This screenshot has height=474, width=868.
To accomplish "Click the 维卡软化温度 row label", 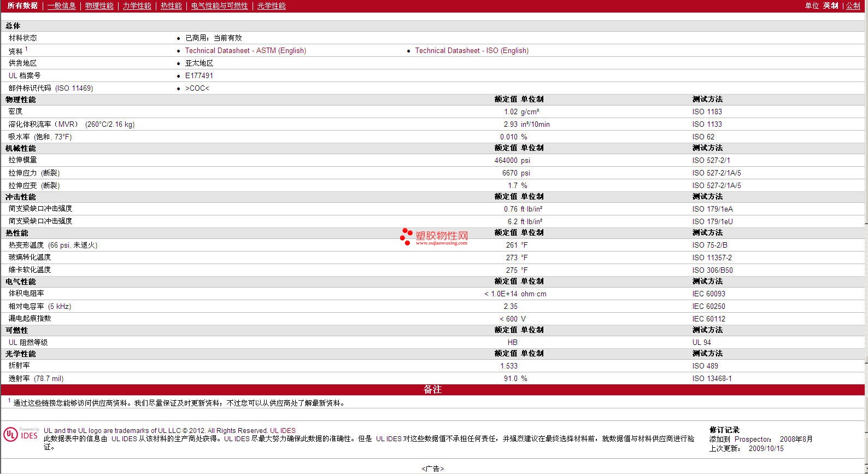I will (x=30, y=270).
